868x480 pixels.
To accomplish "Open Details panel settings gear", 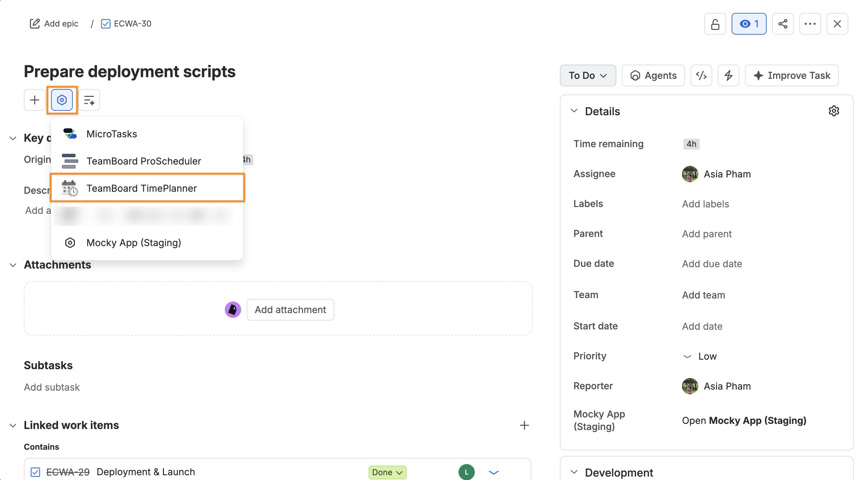I will click(834, 111).
